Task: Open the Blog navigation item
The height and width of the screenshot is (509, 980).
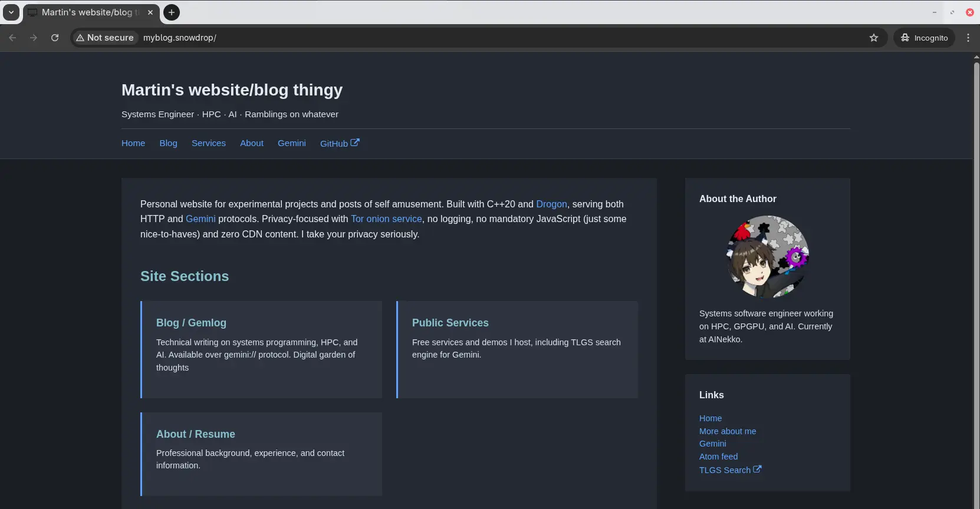Action: click(168, 143)
